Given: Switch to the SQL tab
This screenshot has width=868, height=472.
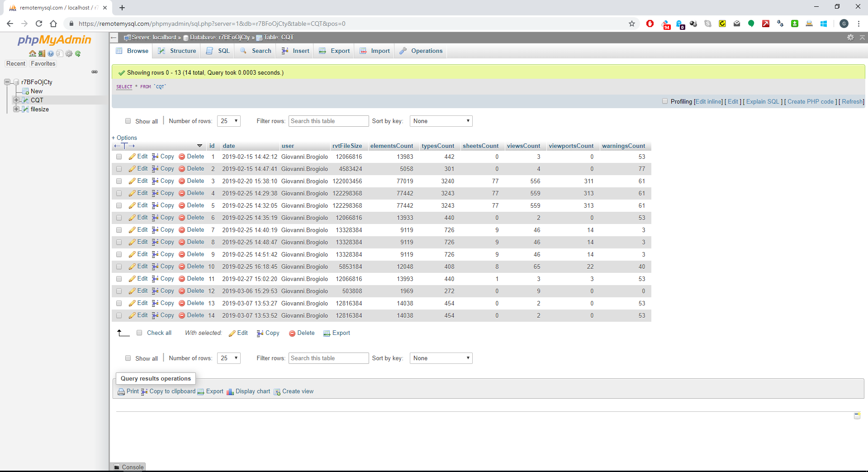Looking at the screenshot, I should coord(218,51).
